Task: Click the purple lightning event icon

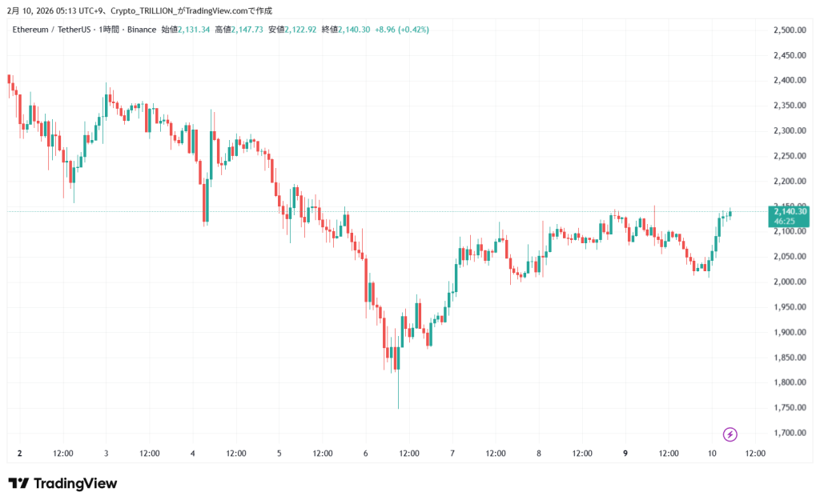Action: (730, 434)
